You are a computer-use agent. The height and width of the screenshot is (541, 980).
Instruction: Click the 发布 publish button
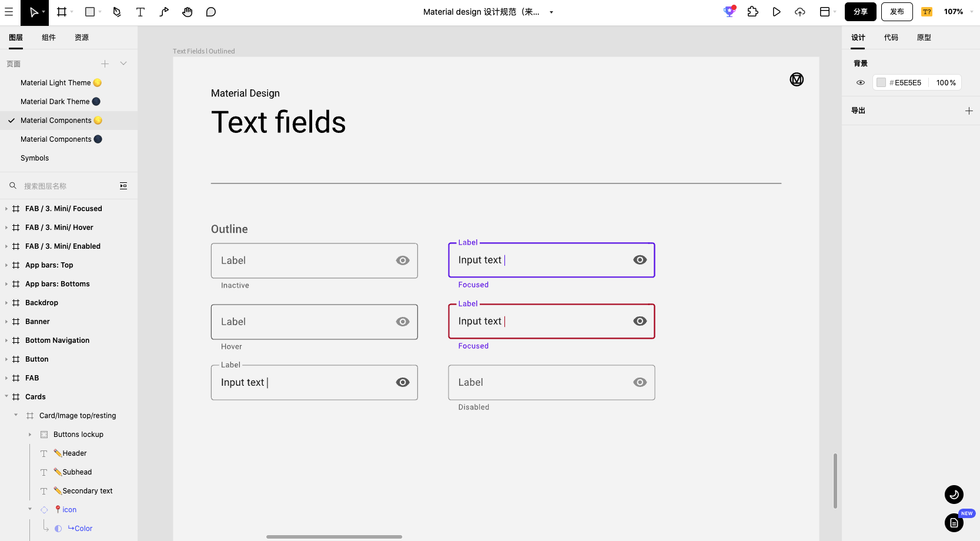(897, 12)
